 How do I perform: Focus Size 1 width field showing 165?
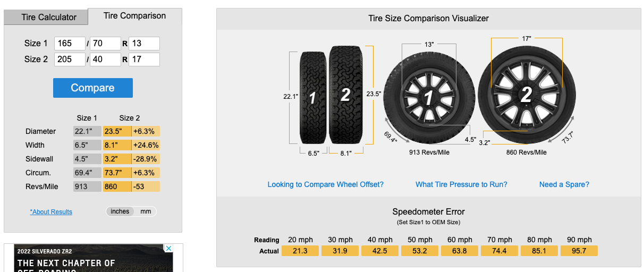point(69,44)
